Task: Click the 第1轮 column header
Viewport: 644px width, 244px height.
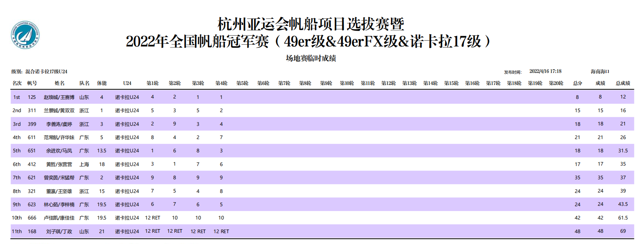Action: click(152, 83)
